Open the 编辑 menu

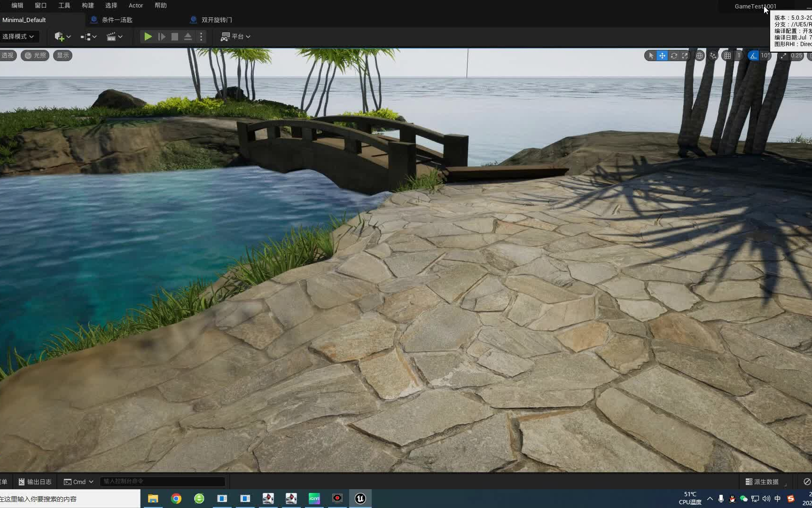tap(16, 5)
